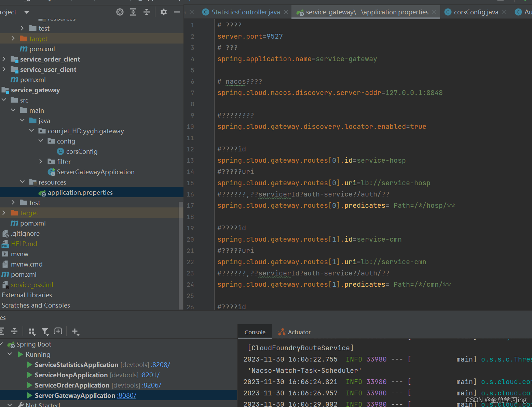Click routes[1].uri=lb://service-cmn line
Viewport: 532px width, 407px height.
pos(322,262)
